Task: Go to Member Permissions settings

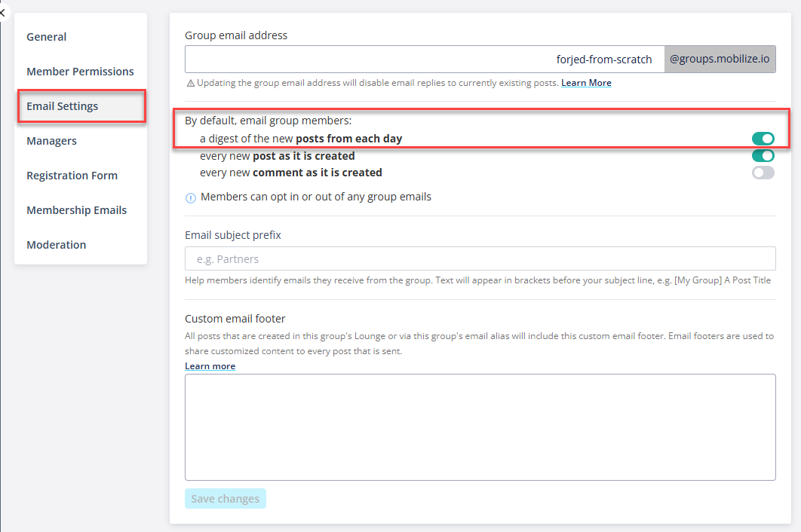Action: [x=80, y=72]
